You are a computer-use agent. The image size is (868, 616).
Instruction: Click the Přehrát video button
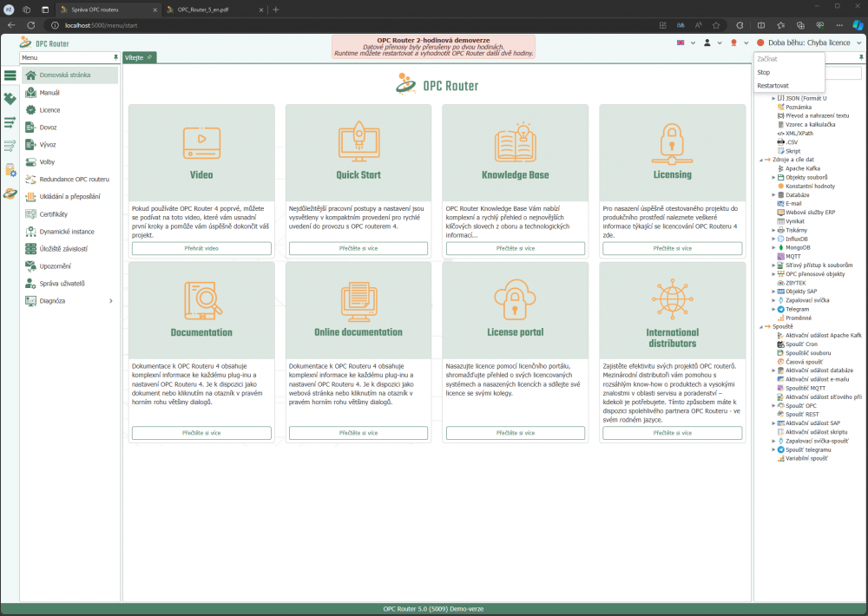coord(201,248)
